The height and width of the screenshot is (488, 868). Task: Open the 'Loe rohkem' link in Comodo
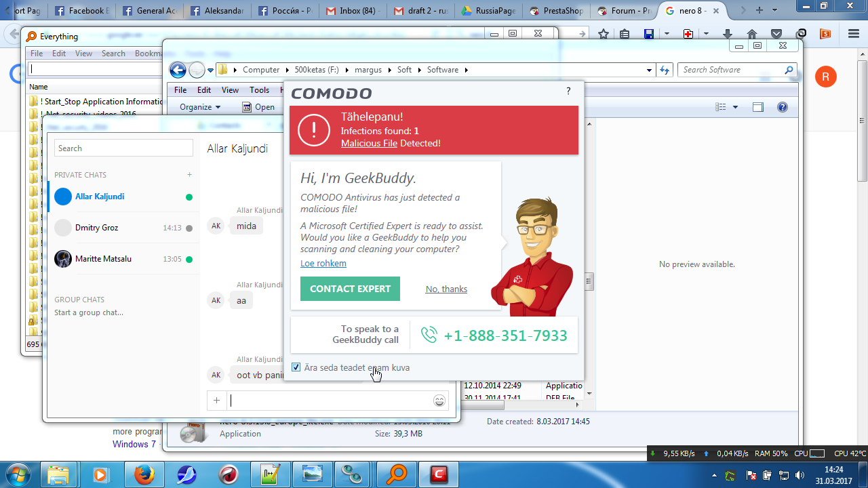point(323,264)
